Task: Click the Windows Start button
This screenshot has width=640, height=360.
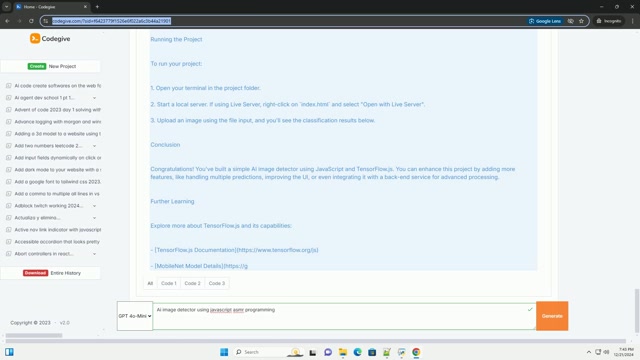Action: click(x=224, y=352)
